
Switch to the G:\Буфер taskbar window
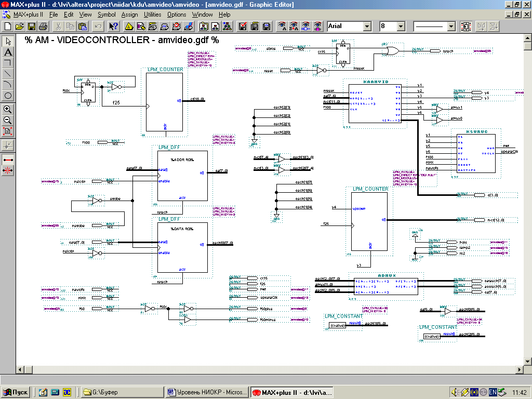[x=122, y=392]
